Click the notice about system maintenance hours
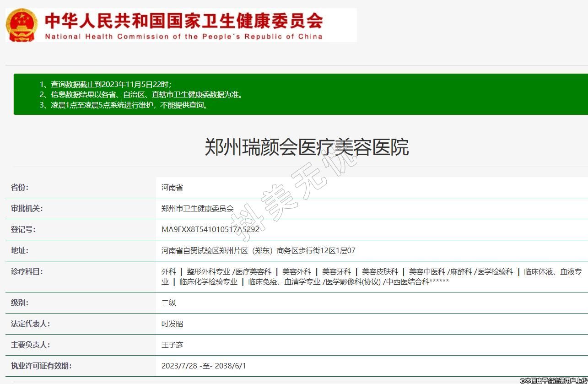Screen dimensions: 588x384 pyautogui.click(x=124, y=105)
